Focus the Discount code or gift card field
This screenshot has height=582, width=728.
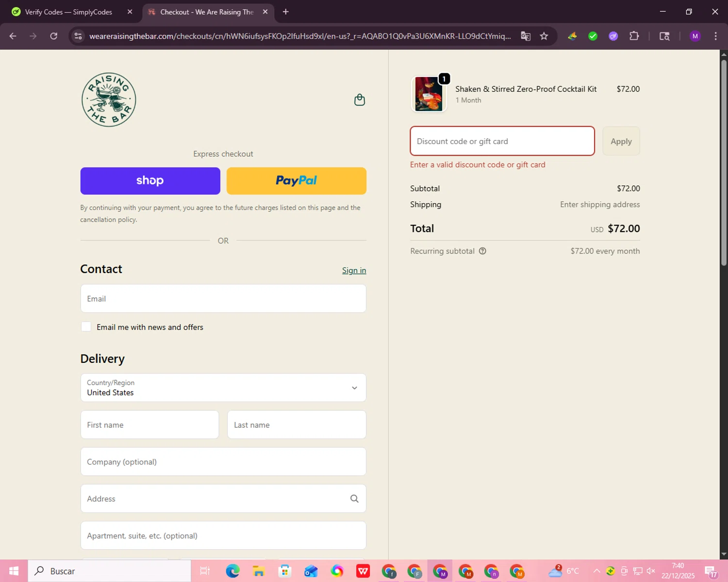click(502, 141)
